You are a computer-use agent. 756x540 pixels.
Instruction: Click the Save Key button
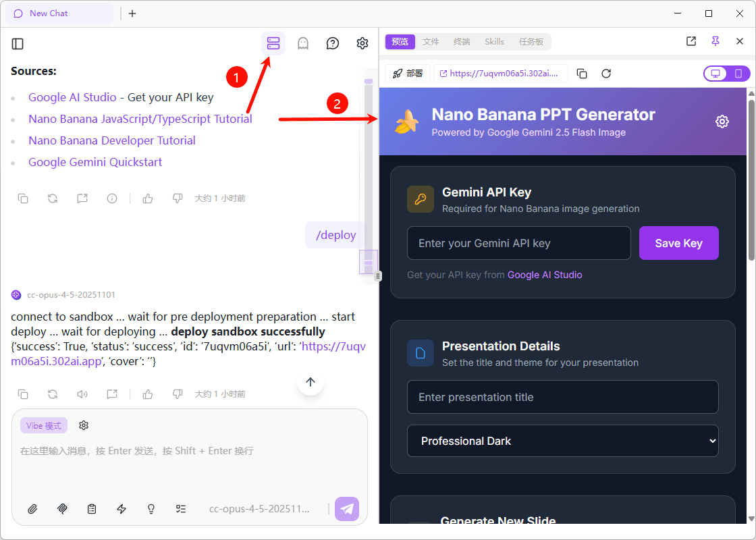[x=678, y=243]
